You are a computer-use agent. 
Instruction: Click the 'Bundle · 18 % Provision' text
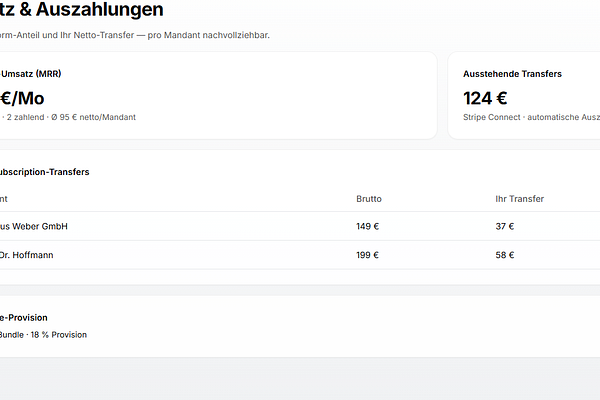click(x=43, y=335)
